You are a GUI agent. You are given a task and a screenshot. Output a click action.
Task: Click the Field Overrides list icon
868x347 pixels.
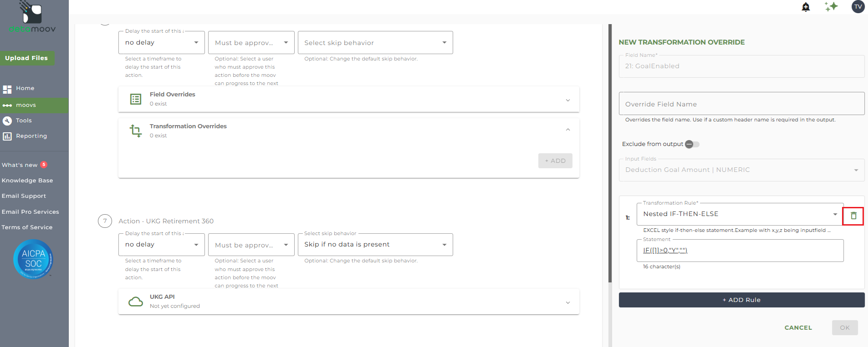[x=136, y=99]
